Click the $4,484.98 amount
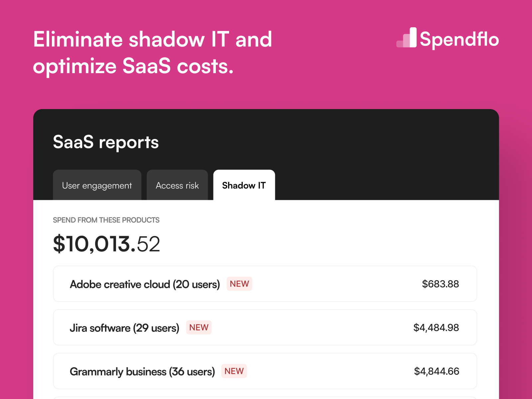Image resolution: width=532 pixels, height=399 pixels. [436, 328]
